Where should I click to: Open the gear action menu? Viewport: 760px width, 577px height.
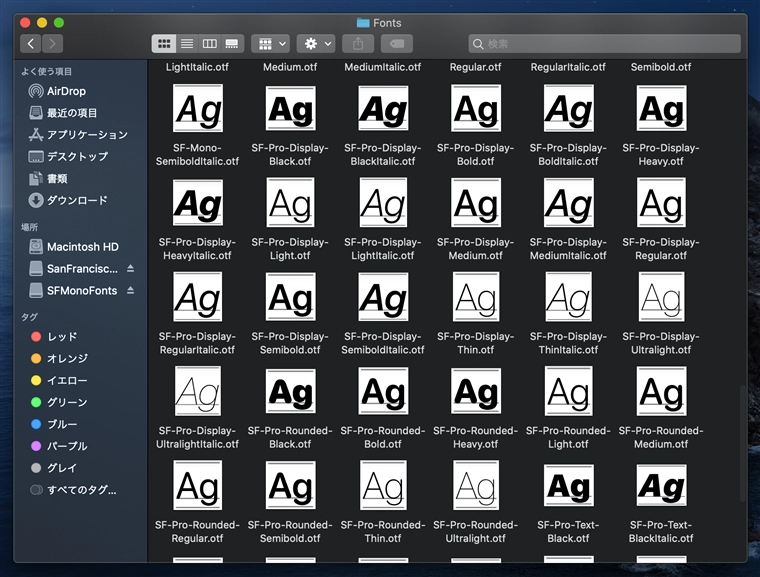pos(316,44)
